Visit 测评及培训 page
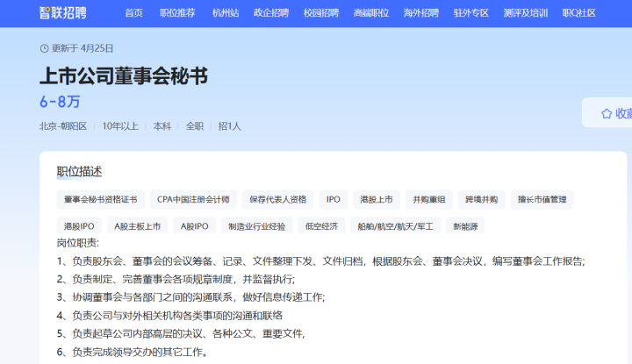The image size is (632, 364). (526, 13)
